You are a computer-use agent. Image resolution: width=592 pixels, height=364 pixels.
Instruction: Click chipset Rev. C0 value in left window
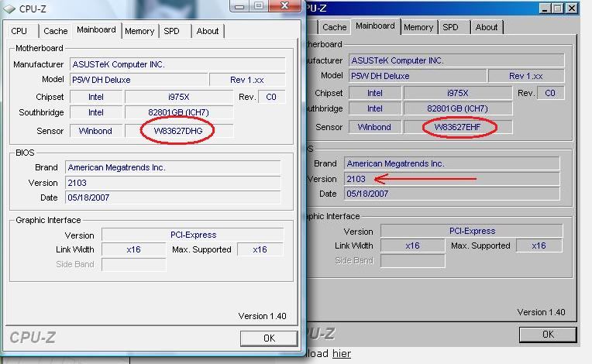coord(271,97)
